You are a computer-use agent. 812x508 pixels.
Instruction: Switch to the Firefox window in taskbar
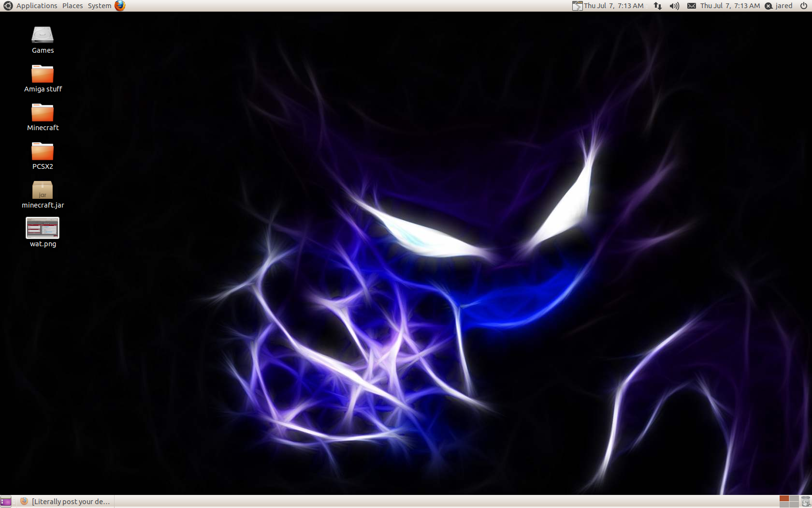point(66,502)
